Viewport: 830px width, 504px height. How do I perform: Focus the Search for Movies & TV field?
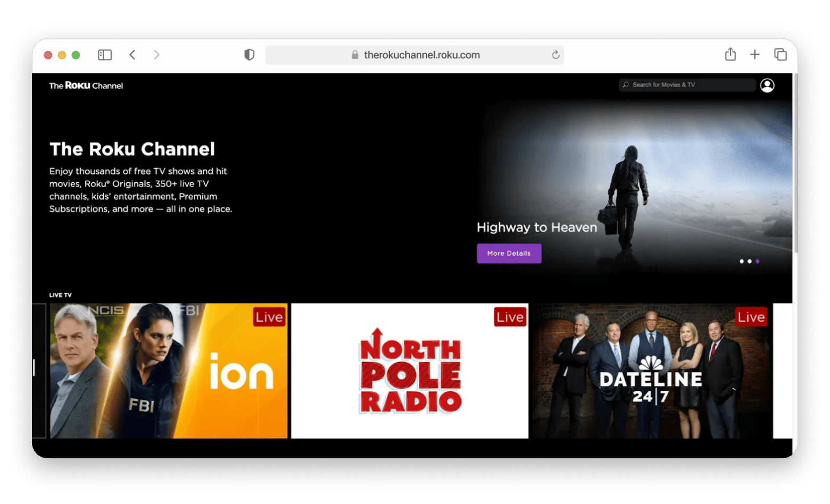click(x=687, y=85)
